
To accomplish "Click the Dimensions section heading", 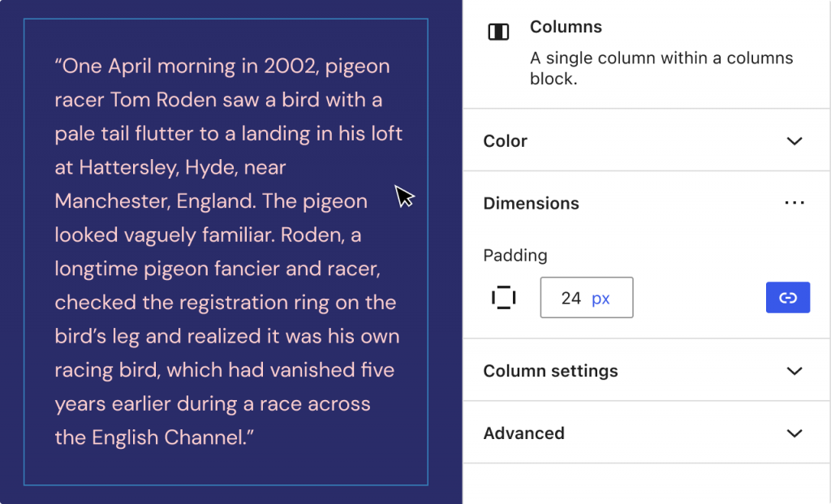I will tap(531, 204).
